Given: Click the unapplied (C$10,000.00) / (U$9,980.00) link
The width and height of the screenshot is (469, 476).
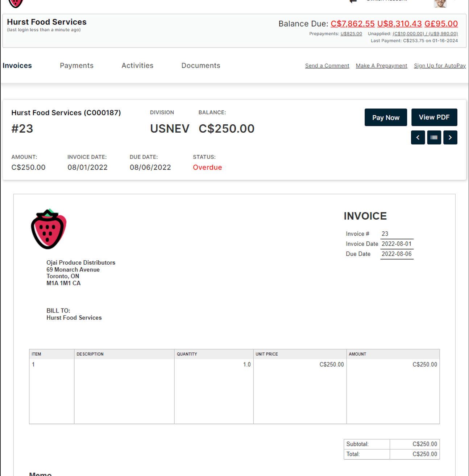Looking at the screenshot, I should (425, 34).
